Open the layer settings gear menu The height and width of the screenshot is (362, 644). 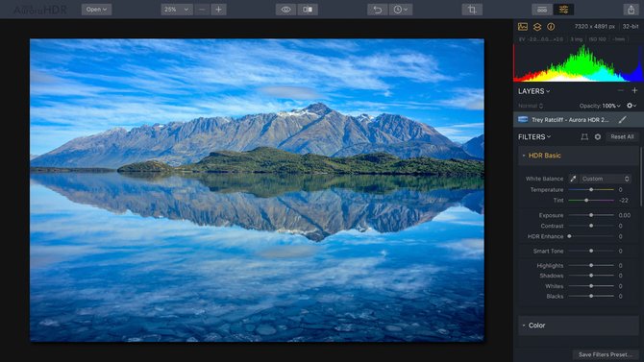[632, 106]
